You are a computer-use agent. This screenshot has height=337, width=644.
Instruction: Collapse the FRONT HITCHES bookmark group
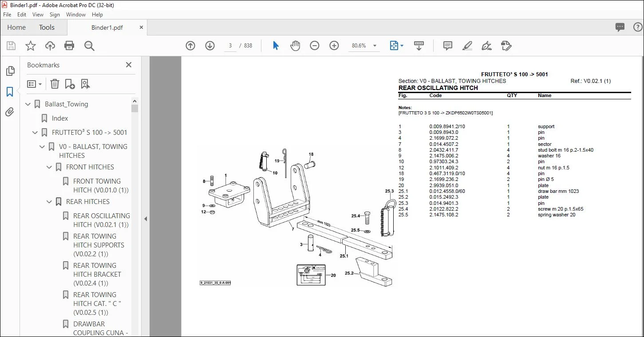click(x=50, y=167)
